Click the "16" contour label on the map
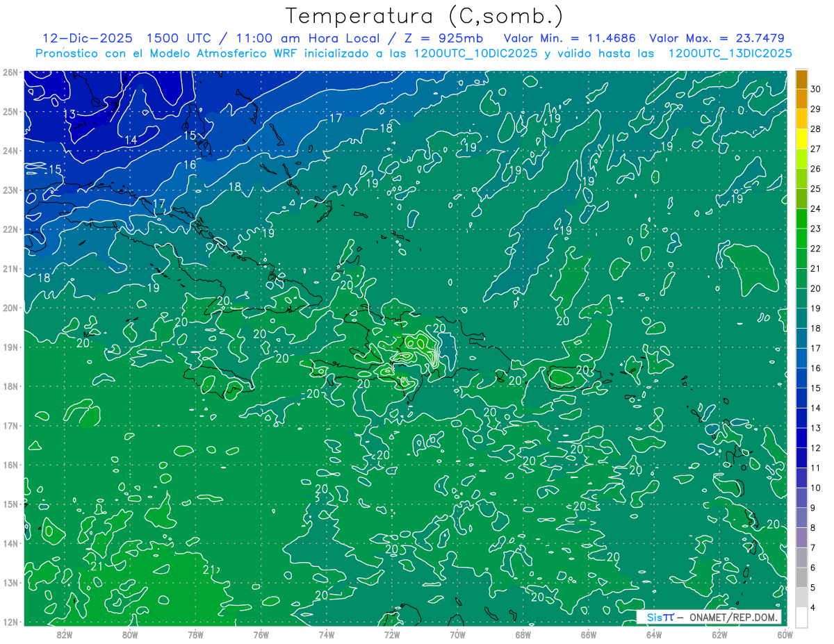834x644 pixels. click(190, 165)
